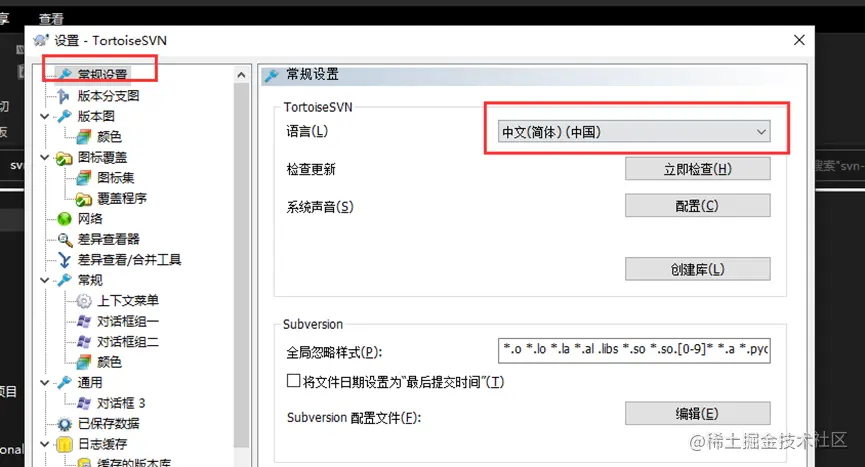This screenshot has width=865, height=467.
Task: Select 上下文菜单 tree item
Action: pos(128,301)
